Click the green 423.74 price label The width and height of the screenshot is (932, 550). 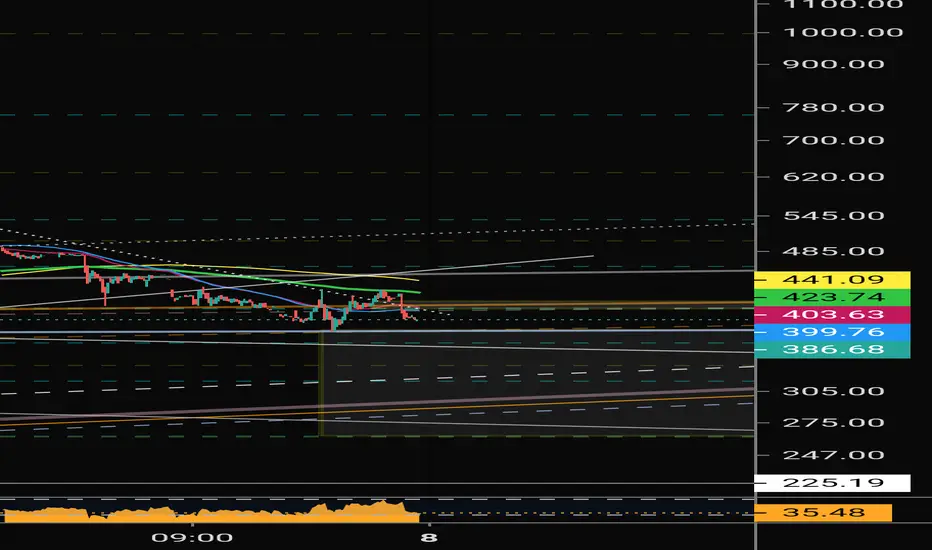pos(832,297)
